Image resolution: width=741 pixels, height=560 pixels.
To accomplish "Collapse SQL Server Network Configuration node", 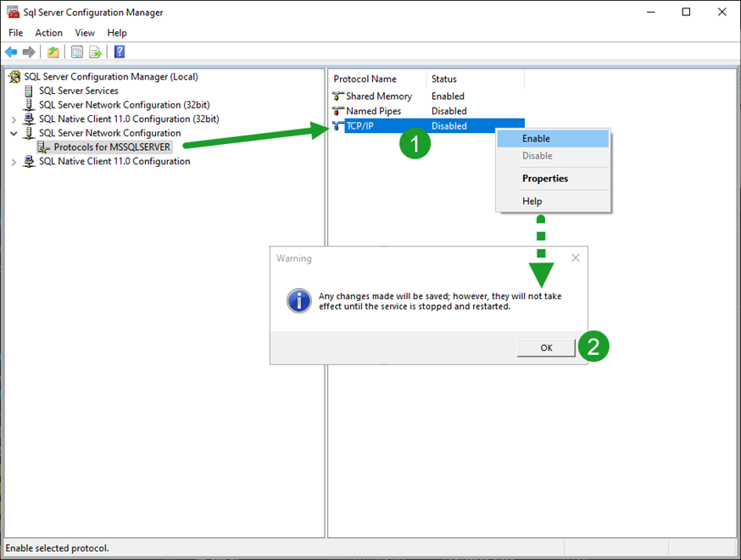I will (x=14, y=134).
